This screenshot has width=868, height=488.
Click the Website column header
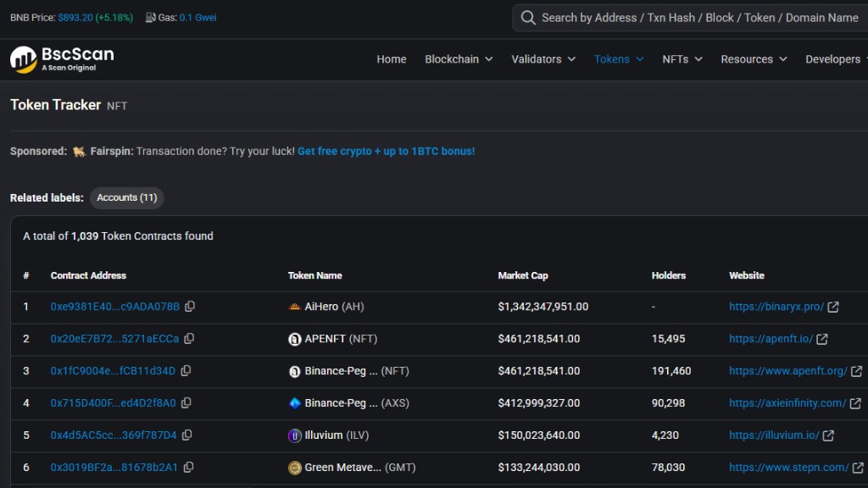pyautogui.click(x=747, y=275)
